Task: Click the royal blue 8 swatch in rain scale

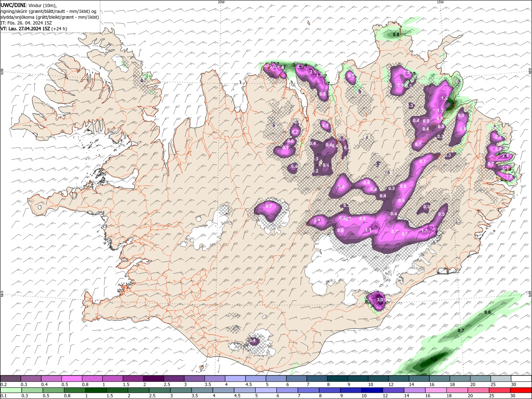Action: (x=330, y=390)
